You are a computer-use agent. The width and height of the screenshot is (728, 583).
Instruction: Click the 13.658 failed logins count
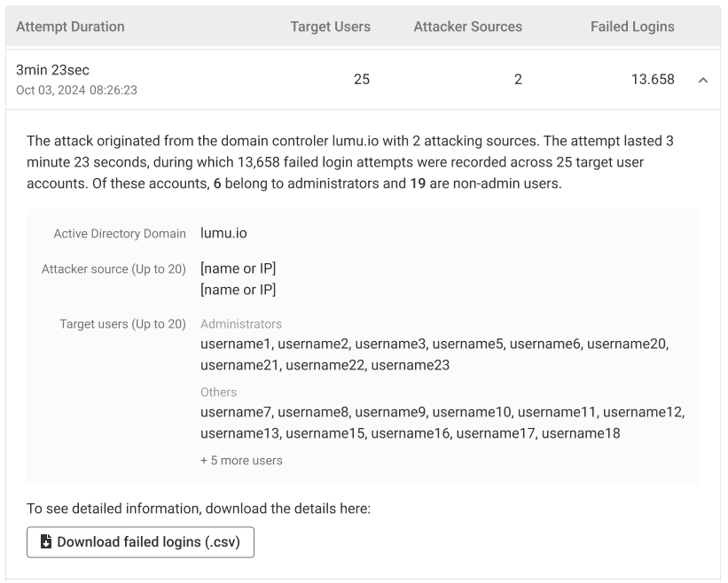click(x=652, y=80)
